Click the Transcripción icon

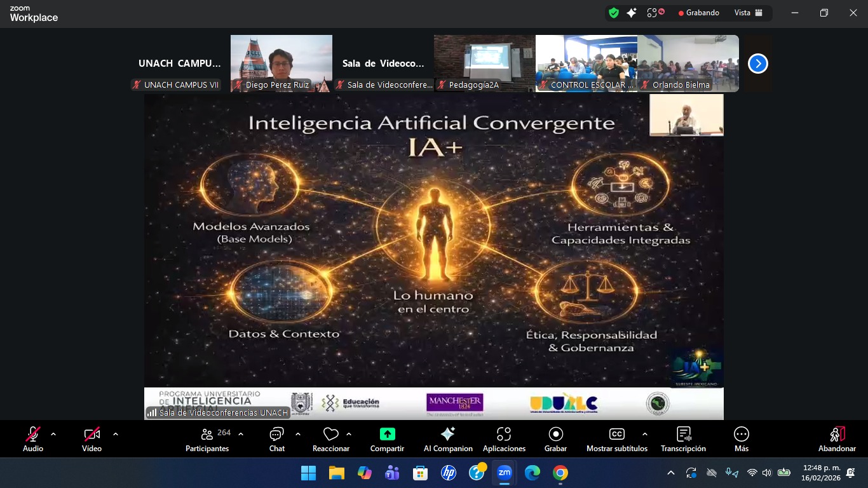[x=683, y=435]
